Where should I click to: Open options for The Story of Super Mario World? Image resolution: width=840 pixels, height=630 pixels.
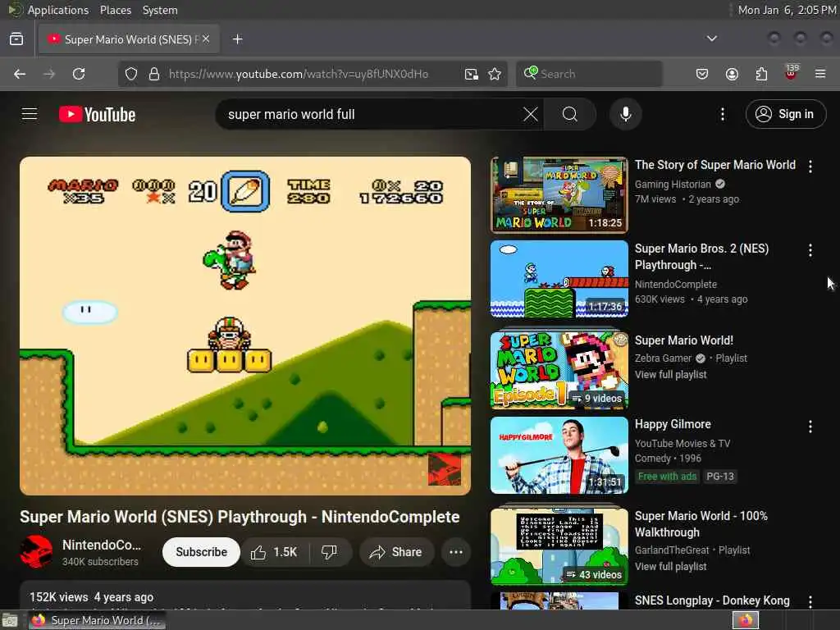click(x=810, y=167)
